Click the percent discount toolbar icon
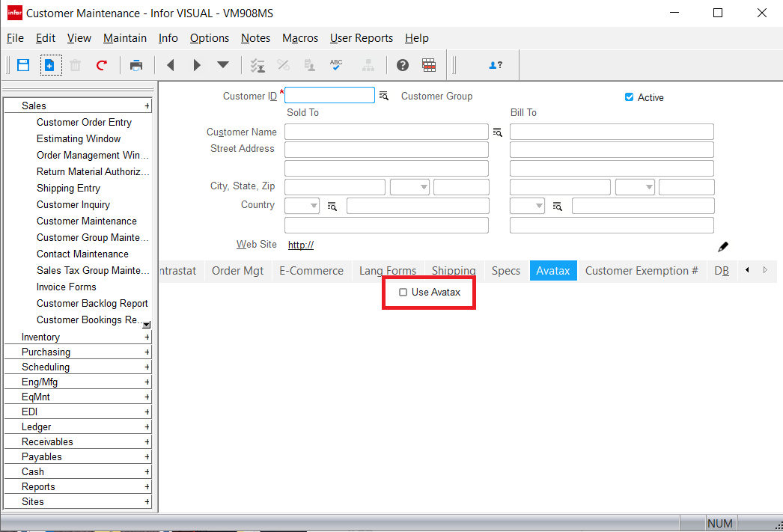Viewport: 783px width, 532px height. tap(283, 65)
